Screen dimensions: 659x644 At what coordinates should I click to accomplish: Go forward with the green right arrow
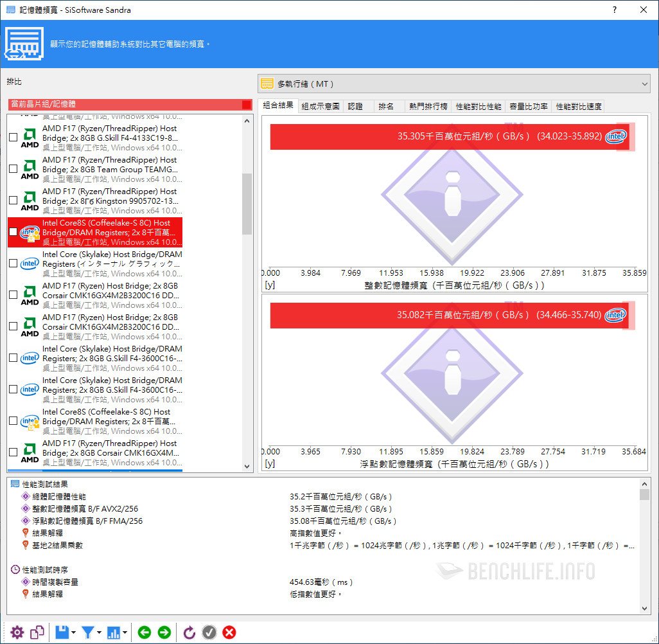(x=164, y=632)
